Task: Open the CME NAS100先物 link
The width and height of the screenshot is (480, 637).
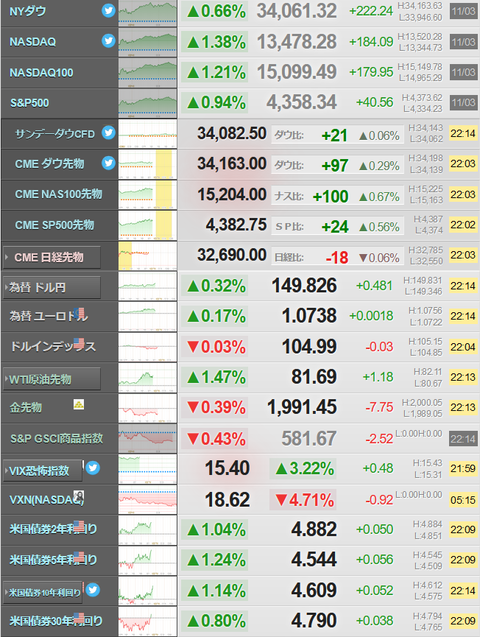Action: tap(58, 194)
